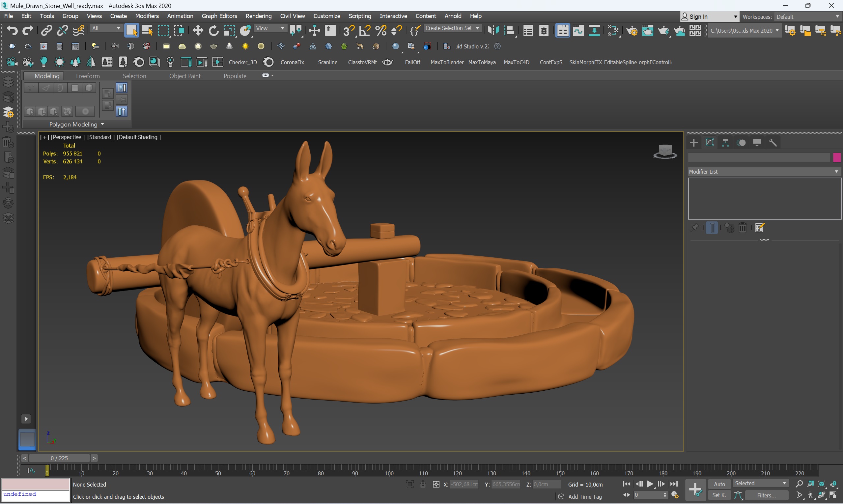Toggle Spinner Snap button
Viewport: 843px width, 504px height.
point(396,31)
